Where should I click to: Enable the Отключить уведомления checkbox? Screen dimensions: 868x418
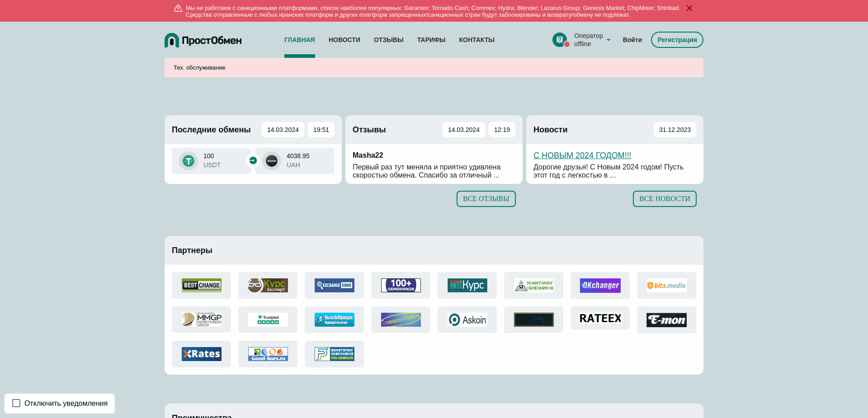[16, 403]
